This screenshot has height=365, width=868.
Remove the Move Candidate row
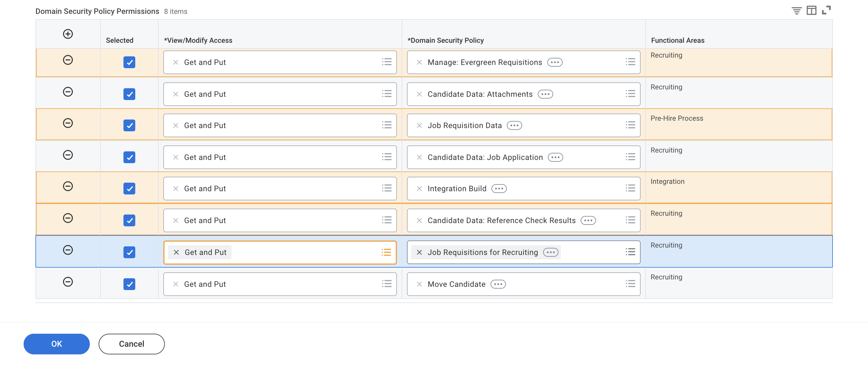tap(68, 281)
